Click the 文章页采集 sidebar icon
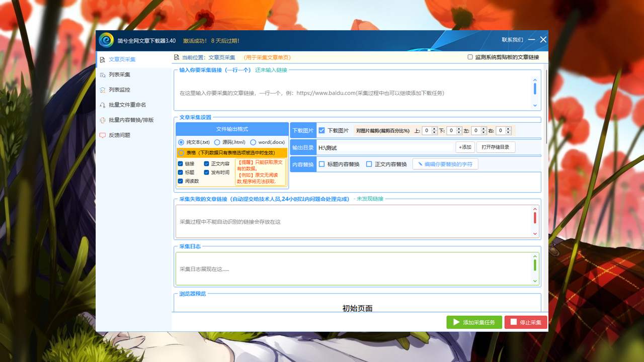This screenshot has height=362, width=644. pyautogui.click(x=103, y=59)
